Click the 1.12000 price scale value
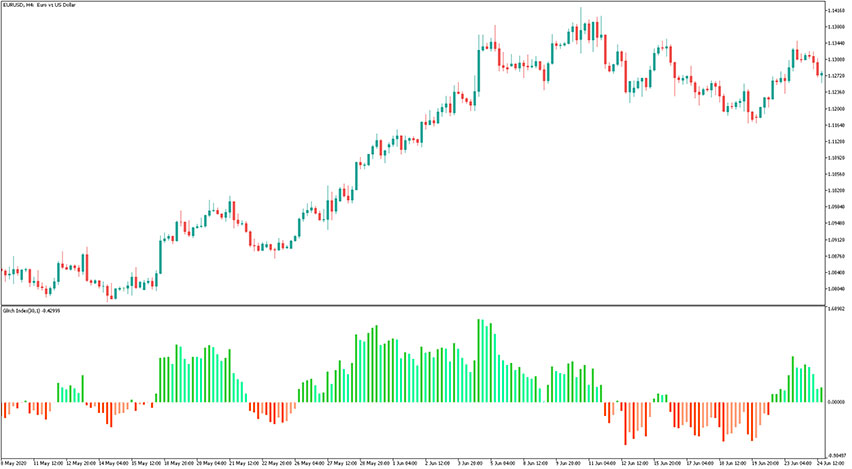852x469 pixels. click(837, 109)
